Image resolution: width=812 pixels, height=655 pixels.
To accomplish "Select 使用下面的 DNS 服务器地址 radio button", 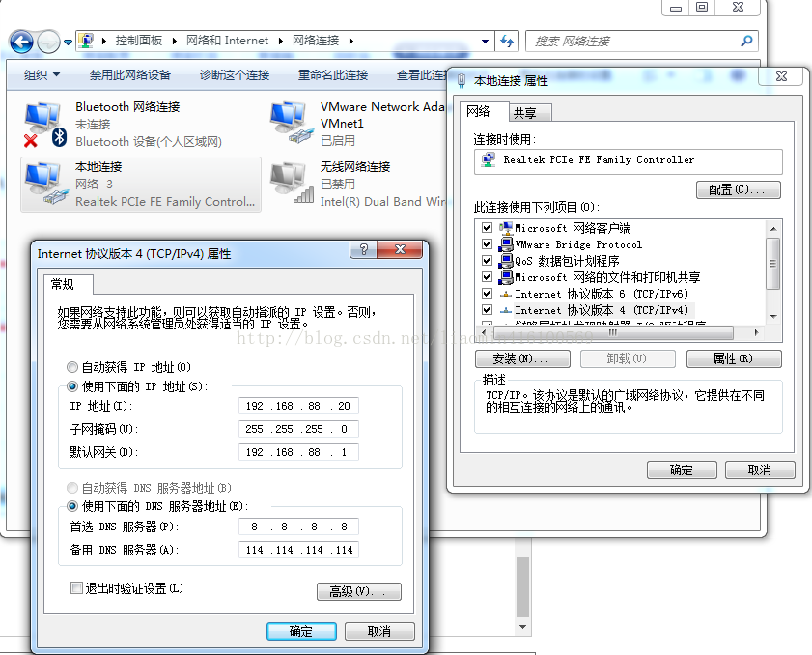I will (72, 506).
